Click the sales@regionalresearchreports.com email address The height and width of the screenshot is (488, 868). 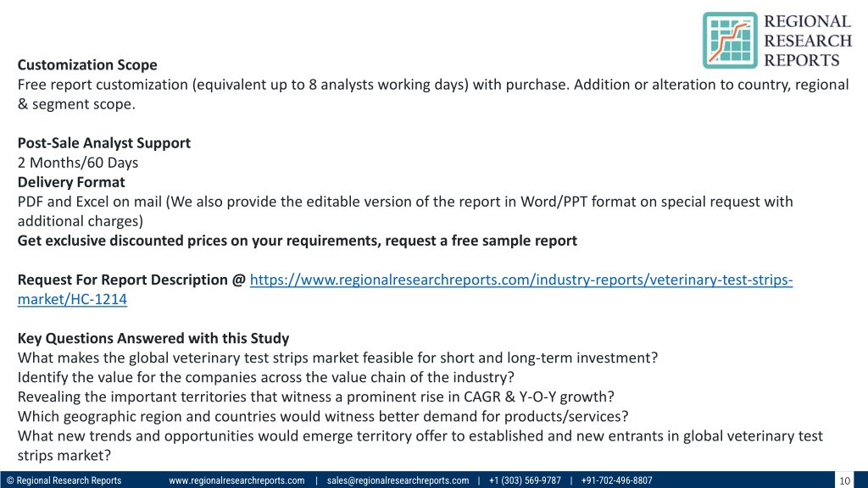tap(398, 480)
